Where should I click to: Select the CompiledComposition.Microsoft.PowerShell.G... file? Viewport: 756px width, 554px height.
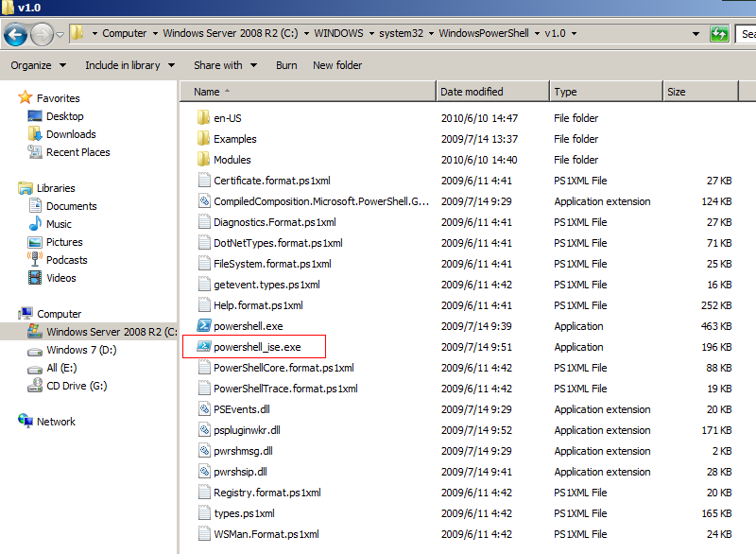[x=321, y=201]
